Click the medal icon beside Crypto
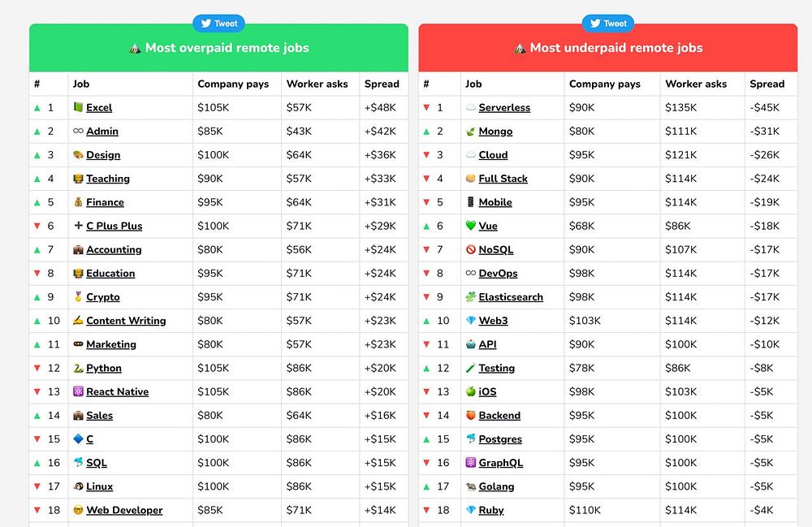 pos(78,297)
